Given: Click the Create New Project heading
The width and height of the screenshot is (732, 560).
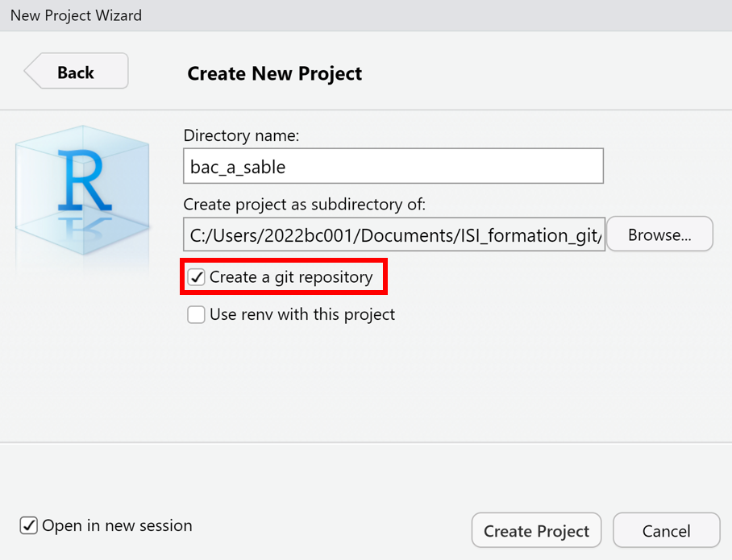Looking at the screenshot, I should coord(274,74).
